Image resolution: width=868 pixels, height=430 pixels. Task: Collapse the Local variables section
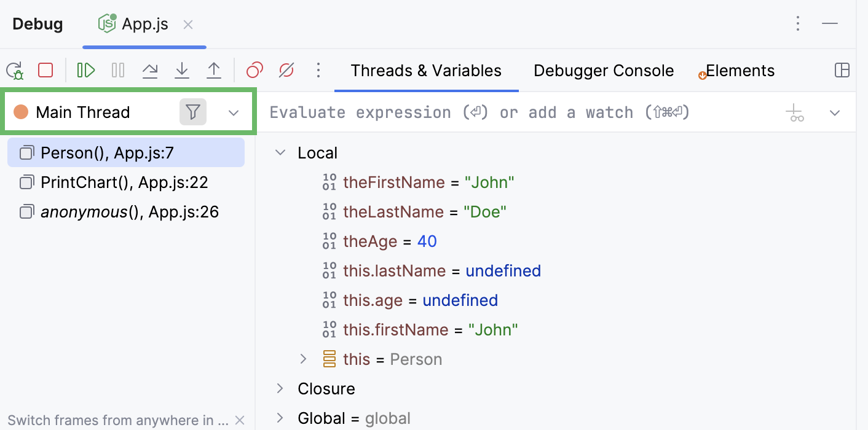[280, 152]
